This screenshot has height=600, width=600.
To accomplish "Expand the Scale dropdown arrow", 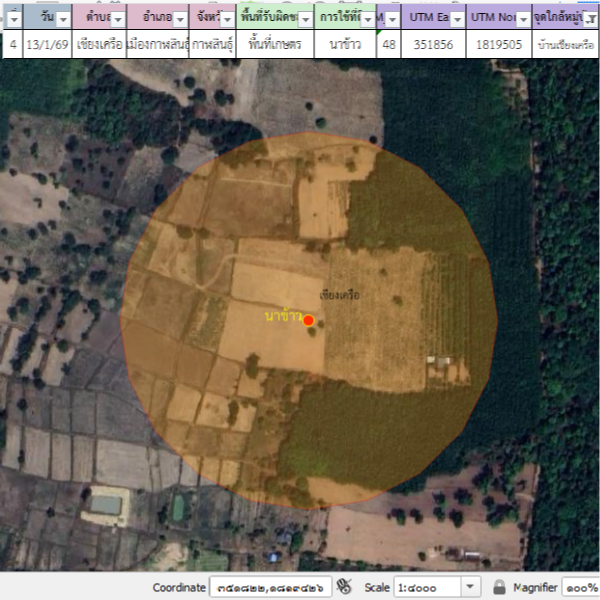I will click(x=470, y=587).
